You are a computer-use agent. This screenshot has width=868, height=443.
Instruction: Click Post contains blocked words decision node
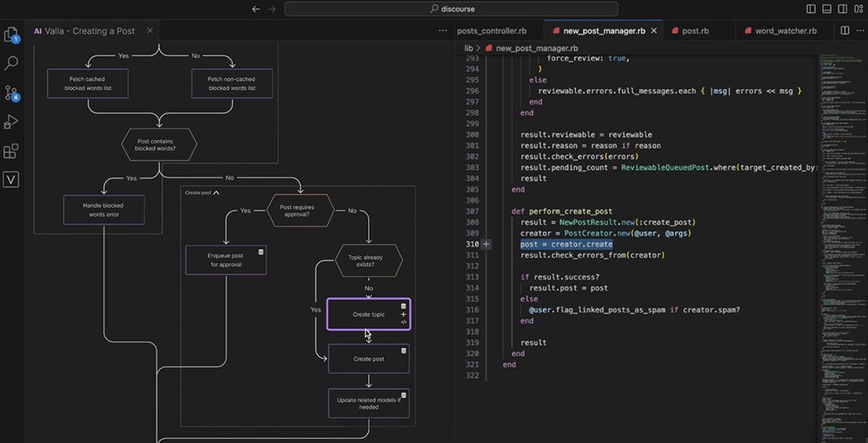pyautogui.click(x=159, y=145)
